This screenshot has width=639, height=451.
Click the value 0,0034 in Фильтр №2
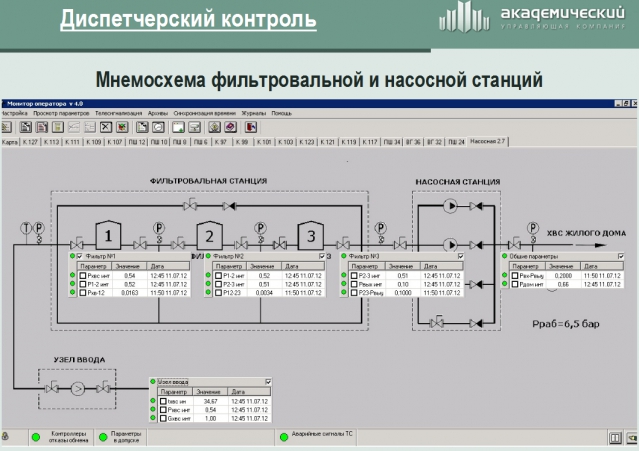[x=264, y=293]
